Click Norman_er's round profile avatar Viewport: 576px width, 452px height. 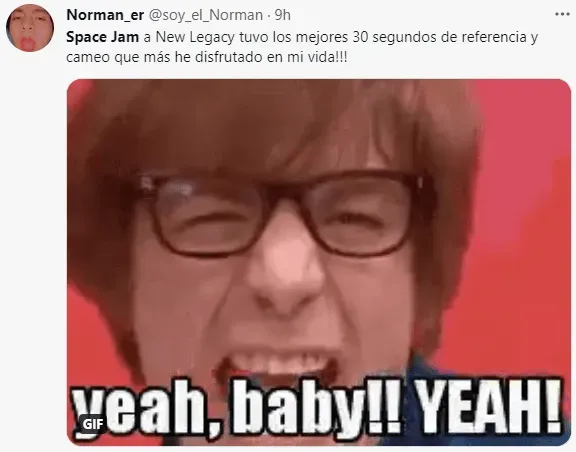tap(30, 28)
